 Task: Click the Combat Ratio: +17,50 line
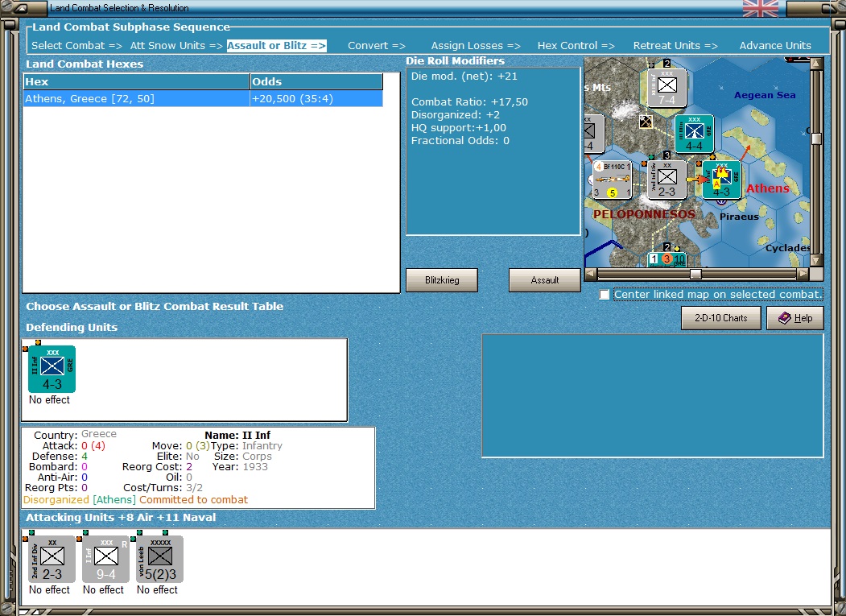point(469,102)
